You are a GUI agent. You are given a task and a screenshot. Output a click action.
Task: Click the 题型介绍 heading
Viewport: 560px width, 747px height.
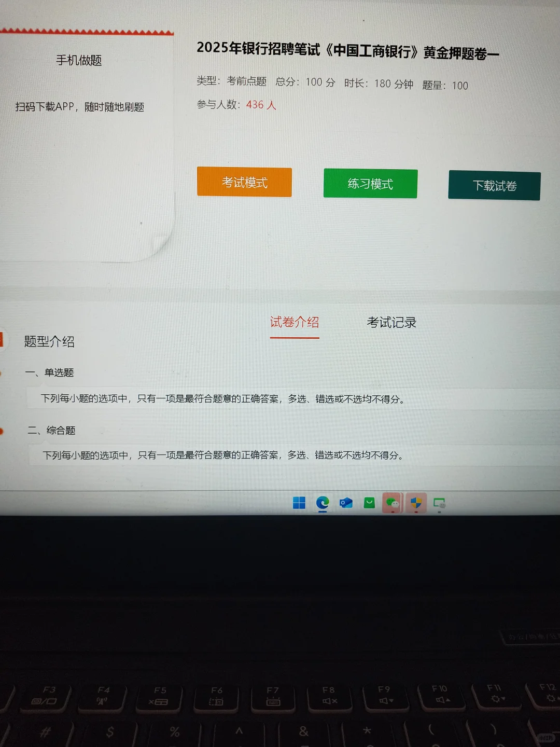point(49,341)
